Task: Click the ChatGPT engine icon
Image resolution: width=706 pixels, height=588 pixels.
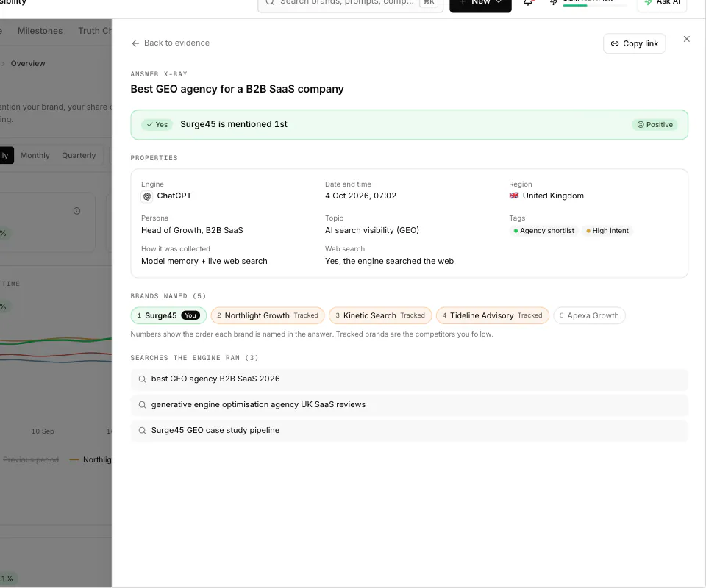Action: coord(147,196)
